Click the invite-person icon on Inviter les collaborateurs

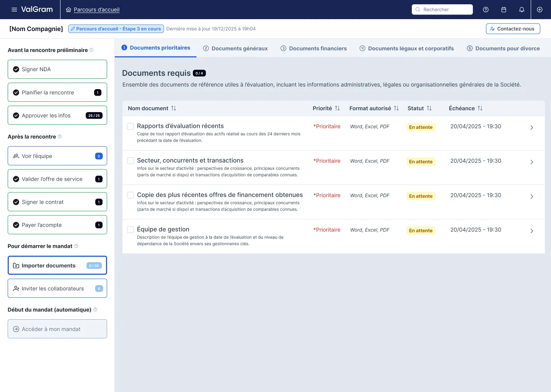click(16, 288)
